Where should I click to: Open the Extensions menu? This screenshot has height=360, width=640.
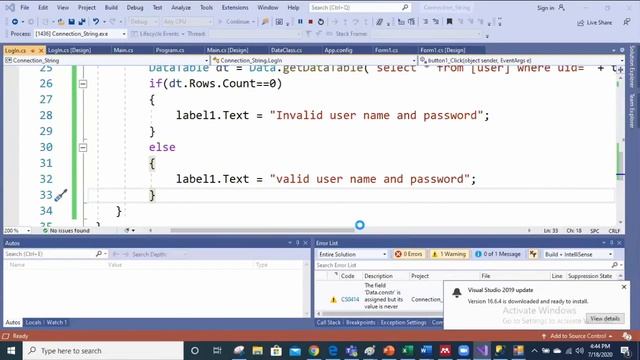235,8
